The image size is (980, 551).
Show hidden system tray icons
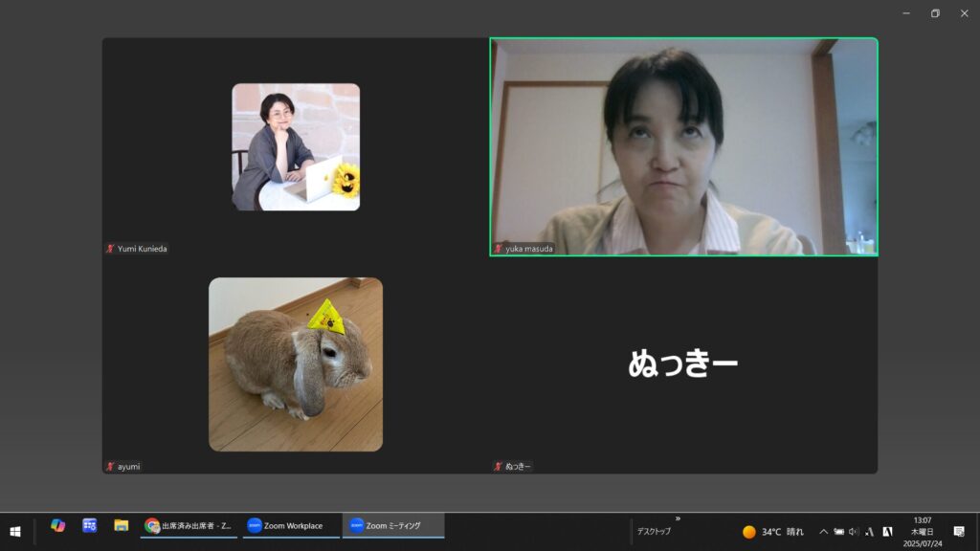coord(823,531)
